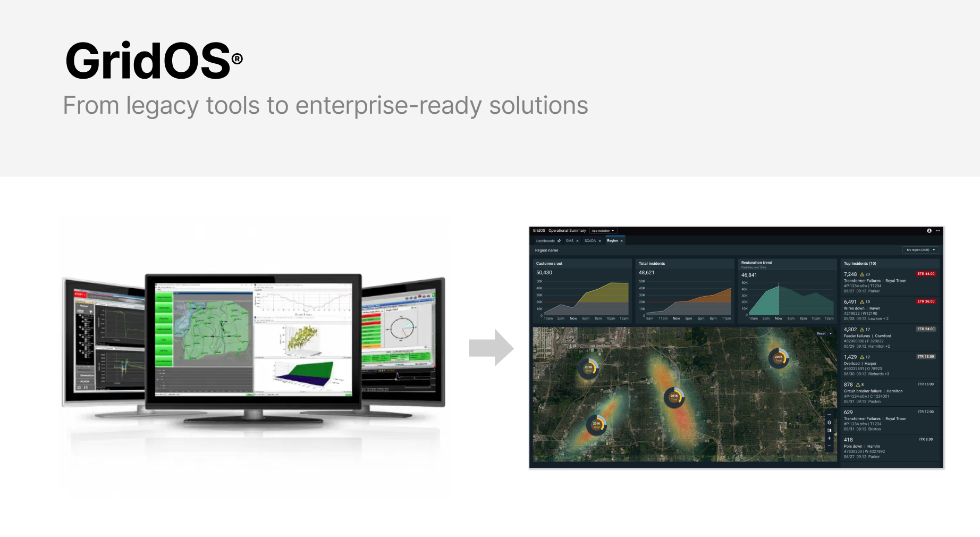
Task: Click the Restoration trend teal area chart
Action: coord(791,300)
